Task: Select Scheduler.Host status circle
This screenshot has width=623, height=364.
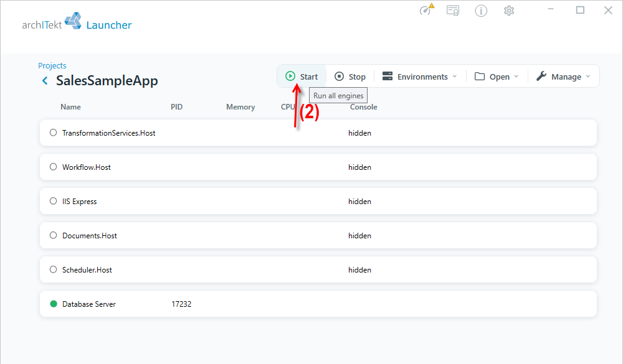Action: click(53, 269)
